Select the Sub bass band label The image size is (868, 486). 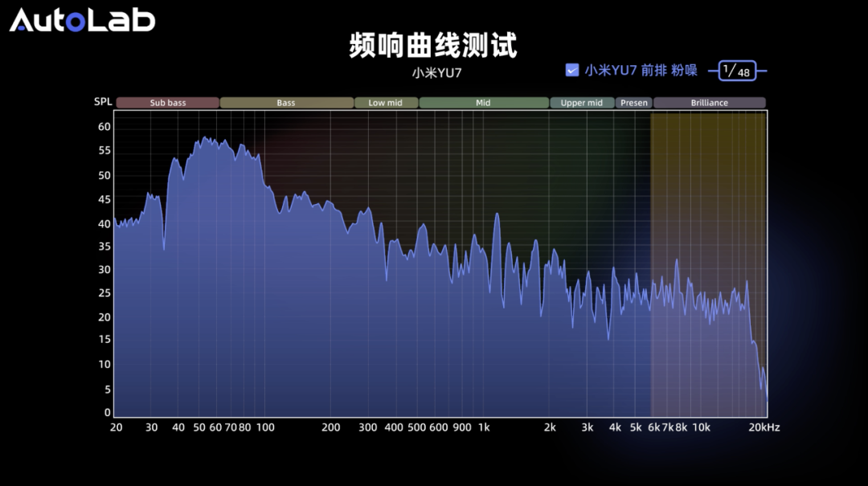(x=168, y=102)
